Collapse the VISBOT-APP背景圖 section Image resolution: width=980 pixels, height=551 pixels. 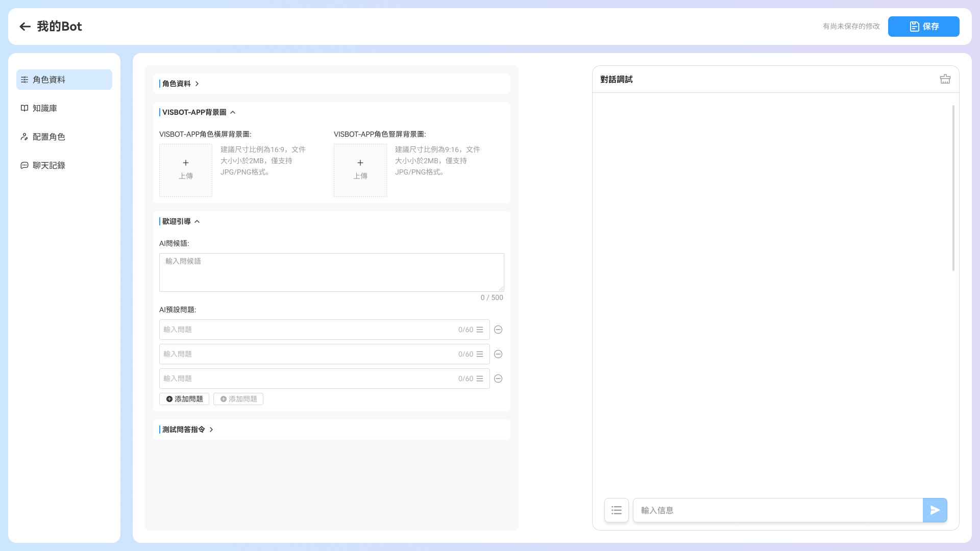[198, 112]
